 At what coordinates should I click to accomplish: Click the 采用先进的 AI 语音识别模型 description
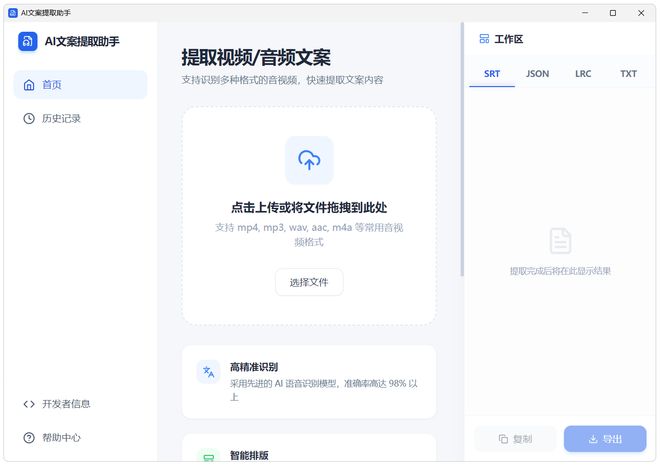click(x=323, y=390)
